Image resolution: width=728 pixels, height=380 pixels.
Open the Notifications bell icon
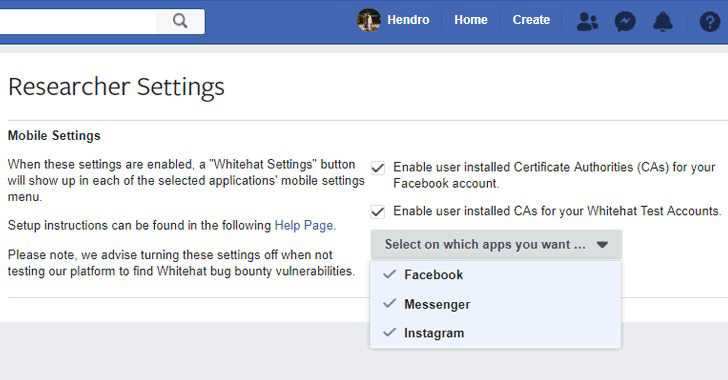click(663, 21)
